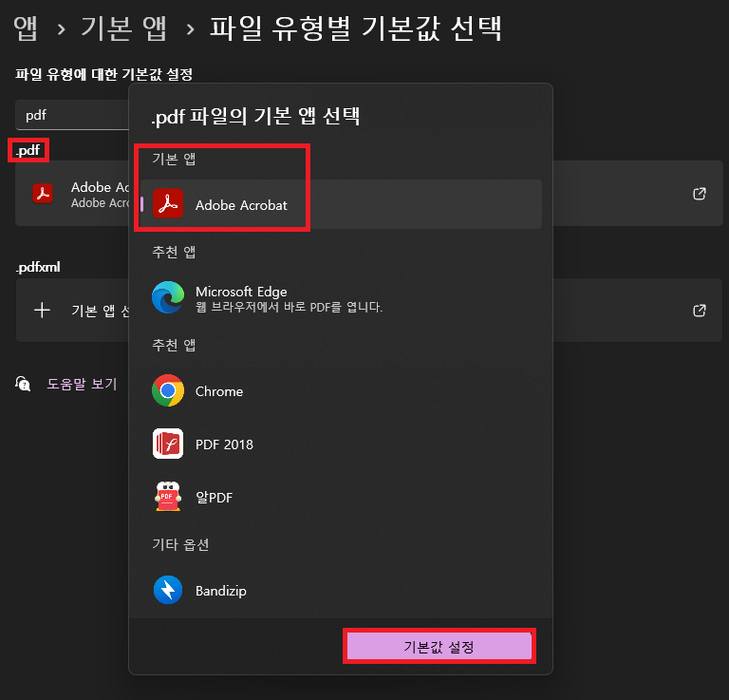
Task: Click the '.pdf 파일의 기본 앱 선택' dialog title
Action: 255,116
